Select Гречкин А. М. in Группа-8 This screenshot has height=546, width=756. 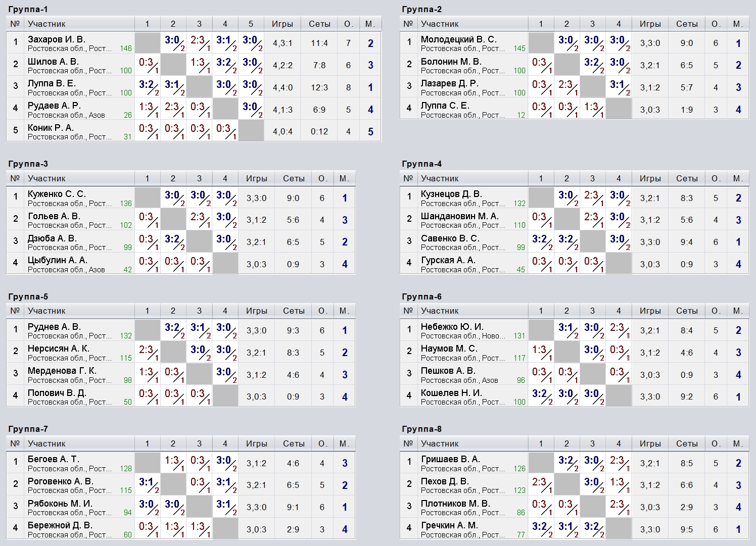449,525
